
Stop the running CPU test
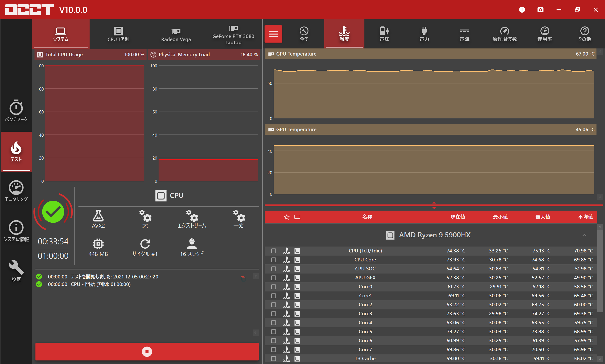pos(147,351)
